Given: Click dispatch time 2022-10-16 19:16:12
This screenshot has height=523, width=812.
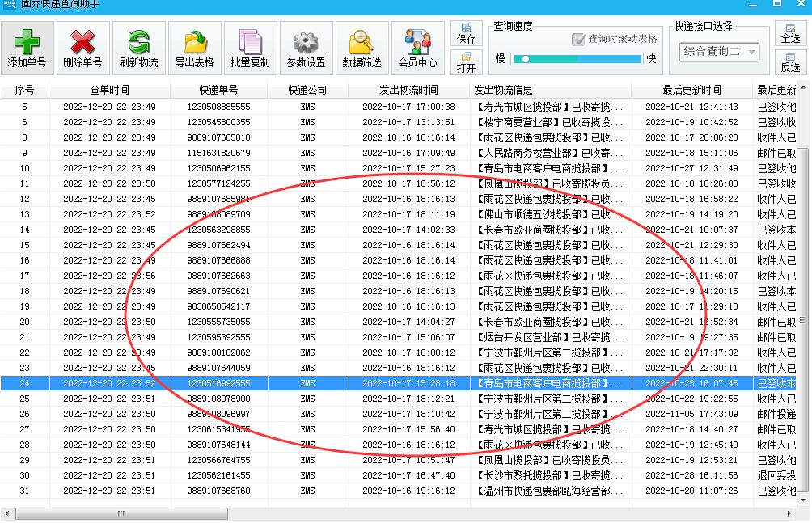Looking at the screenshot, I should 408,491.
